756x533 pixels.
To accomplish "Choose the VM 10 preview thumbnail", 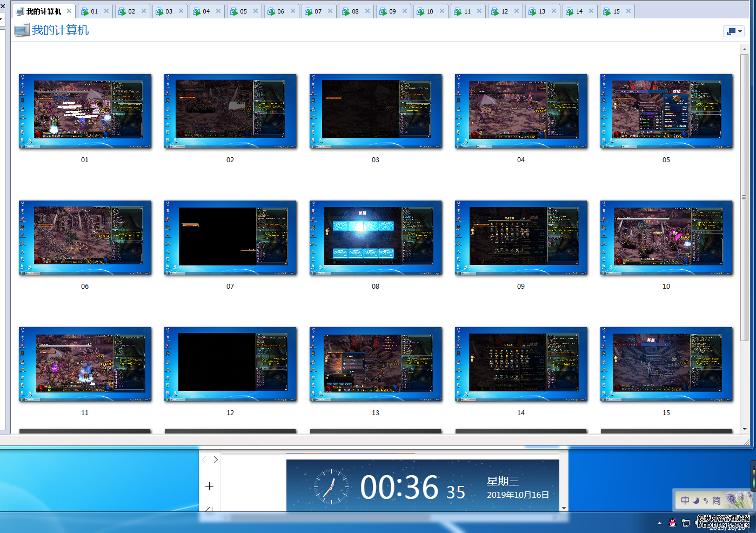I will click(x=666, y=237).
